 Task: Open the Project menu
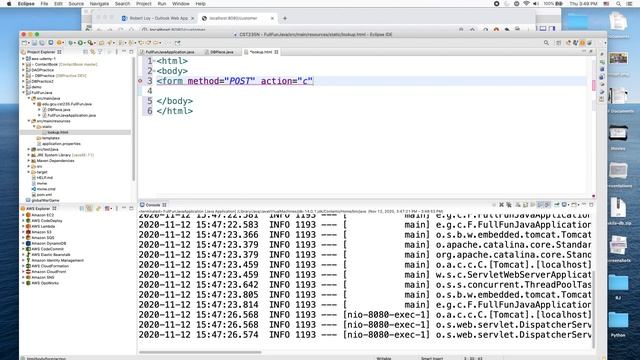coord(144,4)
